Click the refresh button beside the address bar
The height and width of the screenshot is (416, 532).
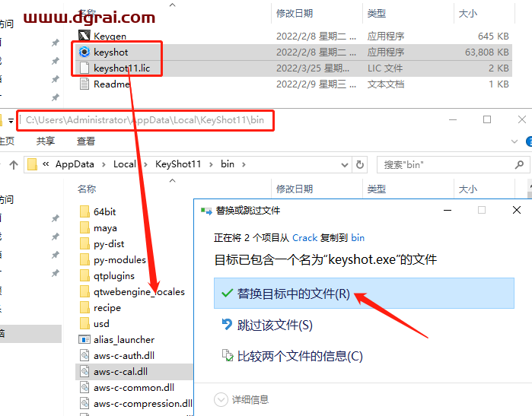[359, 164]
